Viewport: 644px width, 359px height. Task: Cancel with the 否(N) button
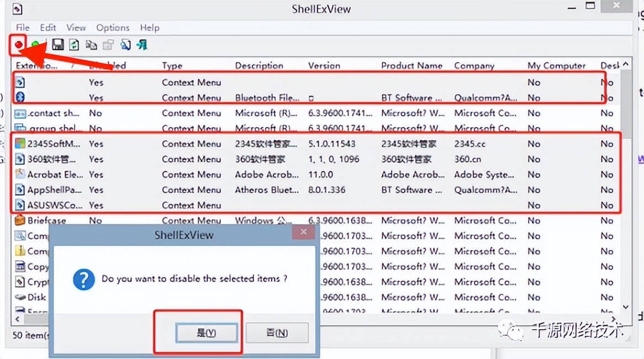point(277,332)
